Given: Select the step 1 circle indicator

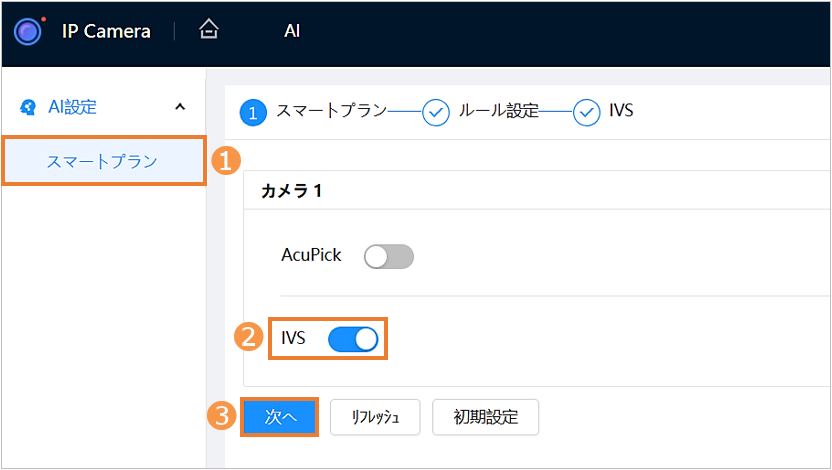Looking at the screenshot, I should [253, 112].
